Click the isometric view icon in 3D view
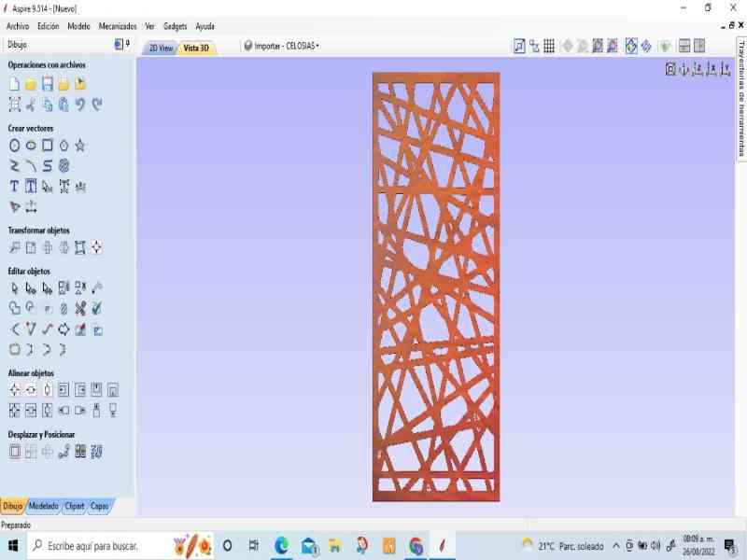Viewport: 747px width, 560px height. [670, 69]
